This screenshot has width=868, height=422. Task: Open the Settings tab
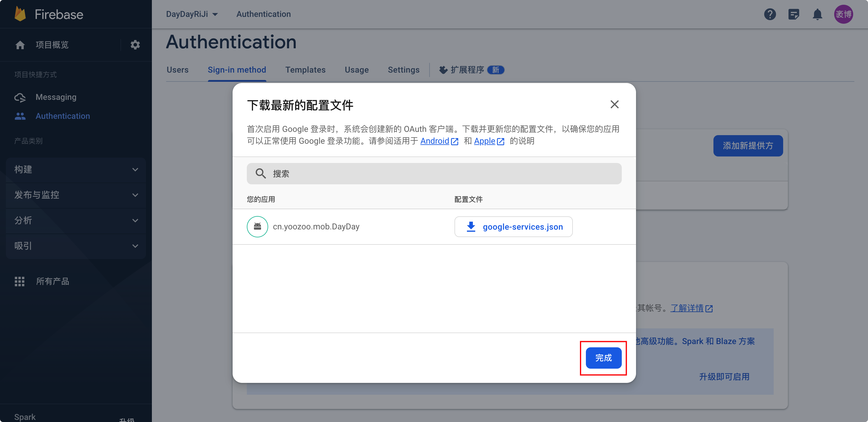point(403,70)
